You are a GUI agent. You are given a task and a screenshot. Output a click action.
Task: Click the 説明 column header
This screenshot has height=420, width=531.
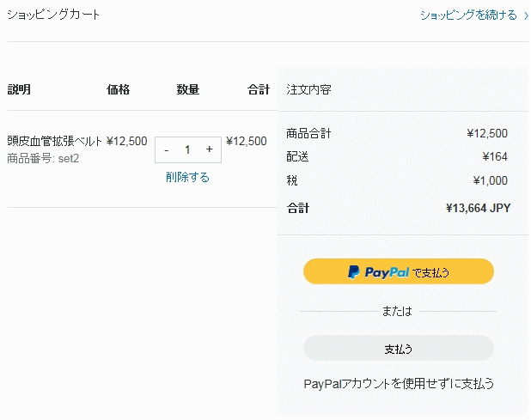[x=19, y=89]
